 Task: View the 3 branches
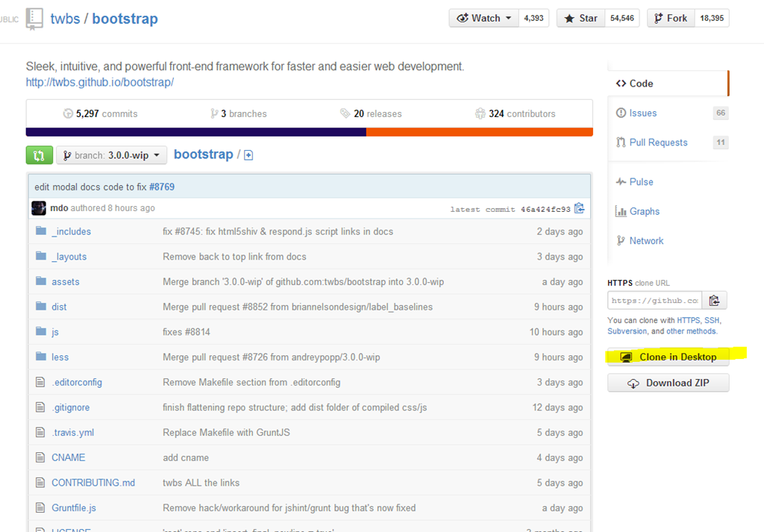pyautogui.click(x=238, y=113)
